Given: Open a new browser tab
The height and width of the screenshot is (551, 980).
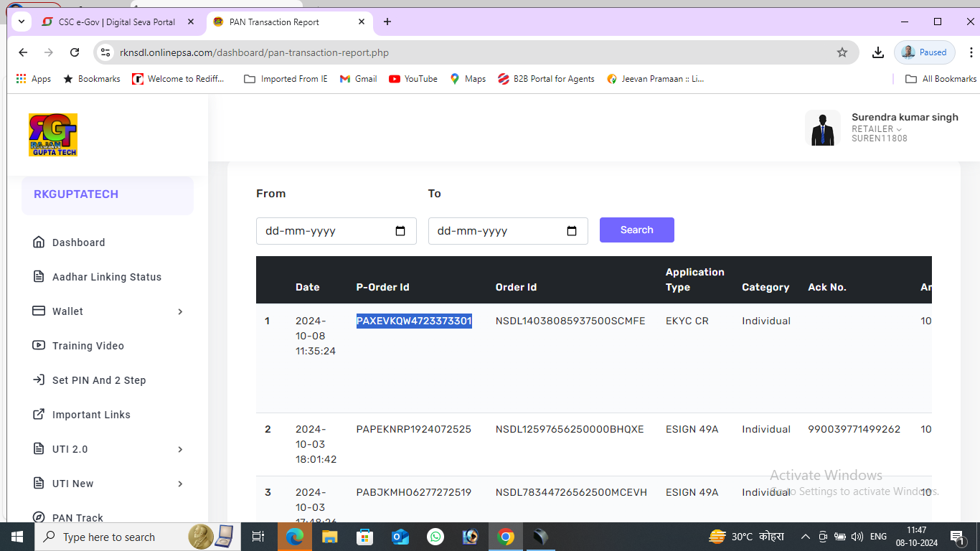Looking at the screenshot, I should (x=387, y=22).
